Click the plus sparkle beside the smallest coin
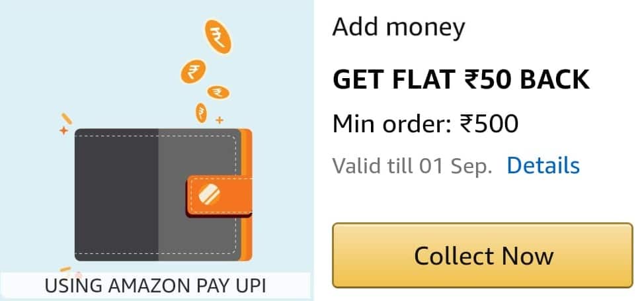 (x=220, y=120)
